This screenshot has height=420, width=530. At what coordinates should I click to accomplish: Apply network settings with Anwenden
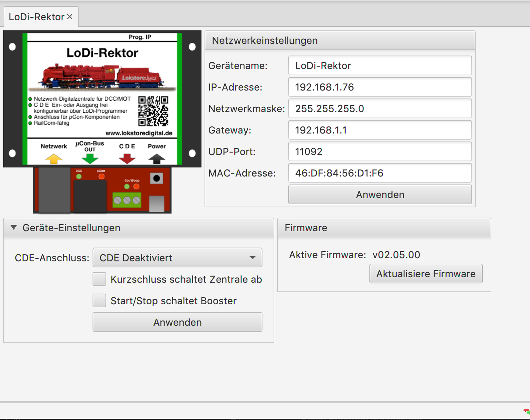point(380,194)
